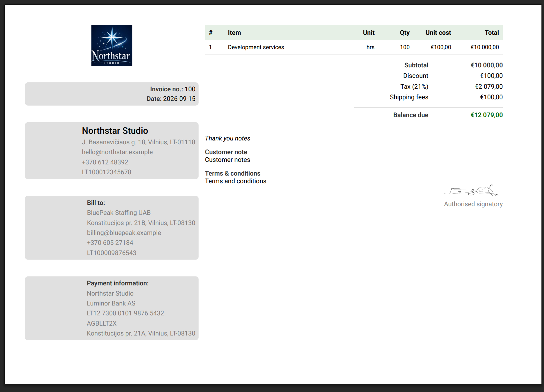This screenshot has width=544, height=392.
Task: Select the VAT code LT100012345678
Action: (x=107, y=172)
